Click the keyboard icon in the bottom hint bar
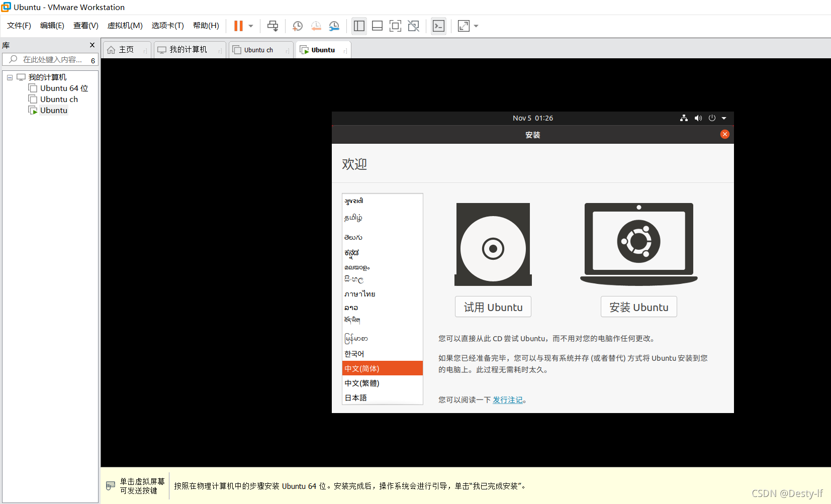The width and height of the screenshot is (831, 504). click(x=111, y=486)
